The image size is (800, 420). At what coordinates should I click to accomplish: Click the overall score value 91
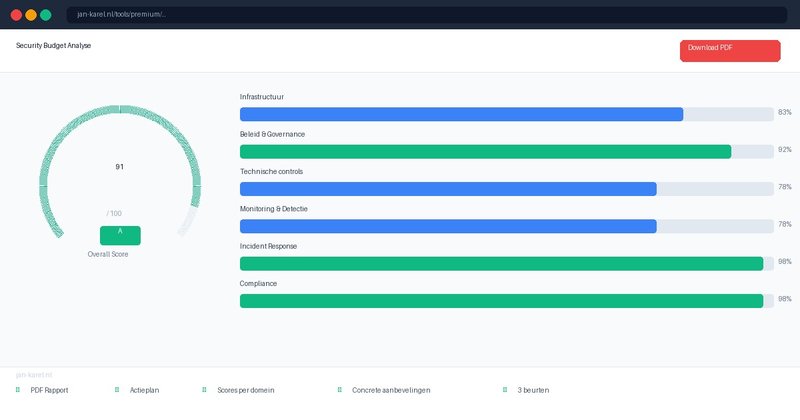pyautogui.click(x=120, y=167)
